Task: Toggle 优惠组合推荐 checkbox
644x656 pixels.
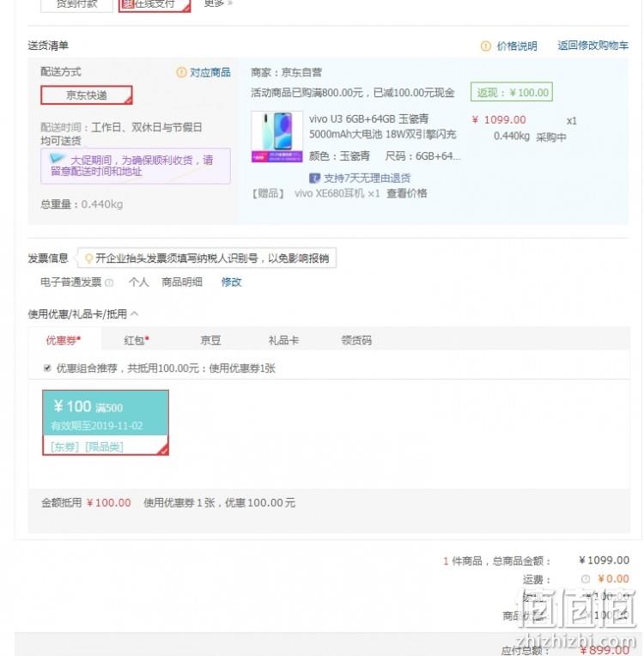Action: click(x=47, y=368)
